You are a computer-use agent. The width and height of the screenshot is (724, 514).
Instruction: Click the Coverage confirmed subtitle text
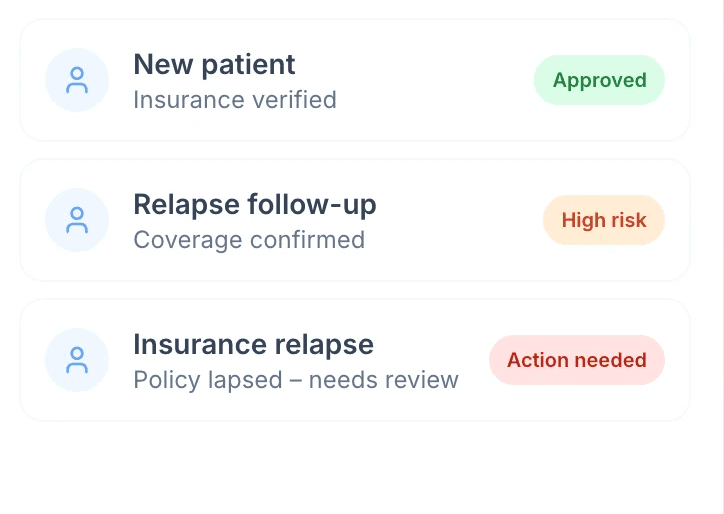[x=248, y=240]
